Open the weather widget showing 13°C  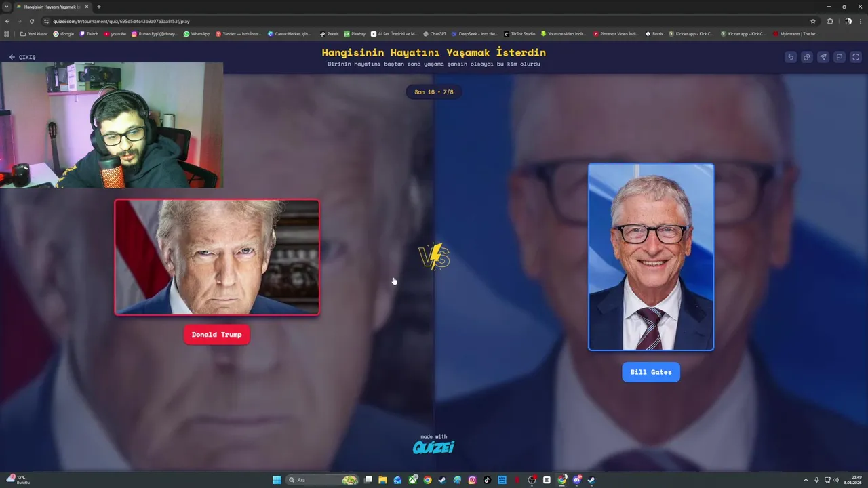click(x=18, y=480)
